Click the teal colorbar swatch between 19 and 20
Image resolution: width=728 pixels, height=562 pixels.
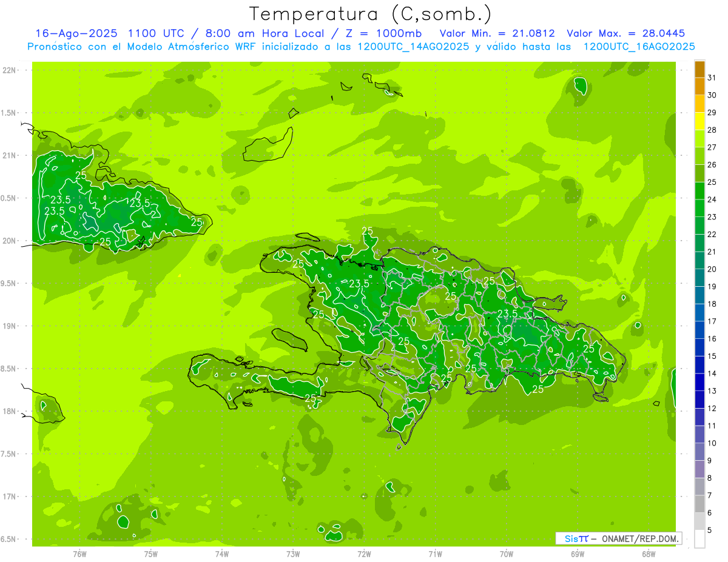click(x=699, y=278)
